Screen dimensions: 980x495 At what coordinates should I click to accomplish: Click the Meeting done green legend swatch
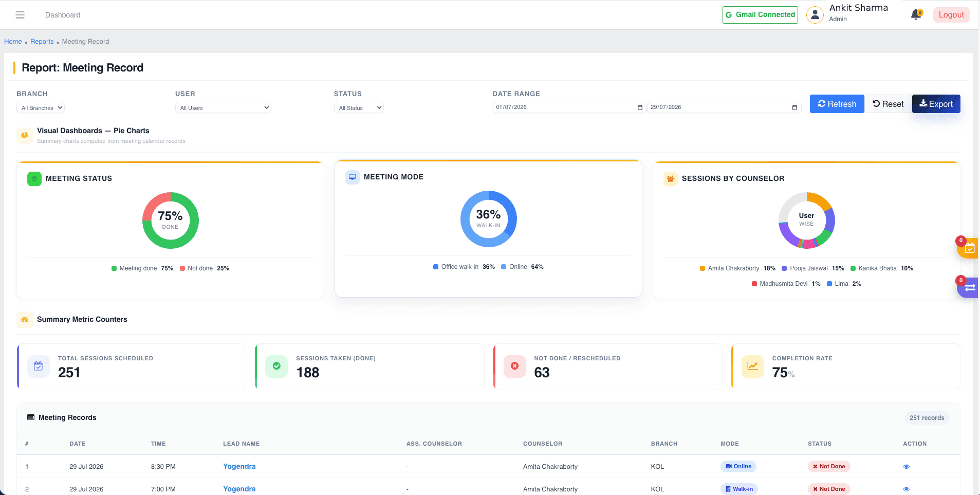114,268
